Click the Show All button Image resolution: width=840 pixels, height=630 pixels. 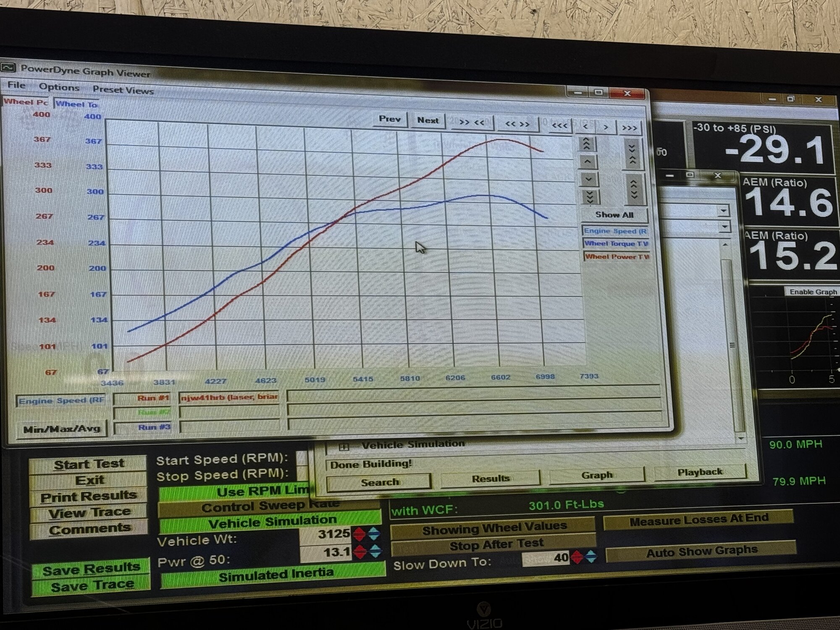614,215
